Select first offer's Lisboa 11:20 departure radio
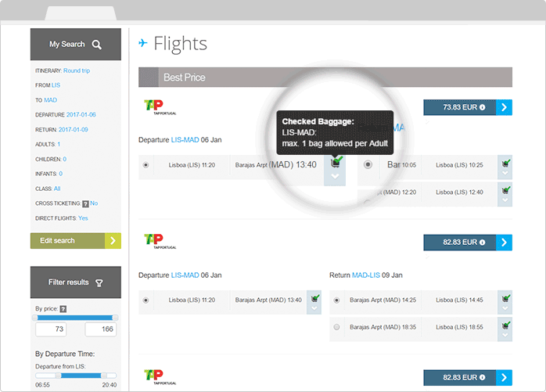 point(146,165)
